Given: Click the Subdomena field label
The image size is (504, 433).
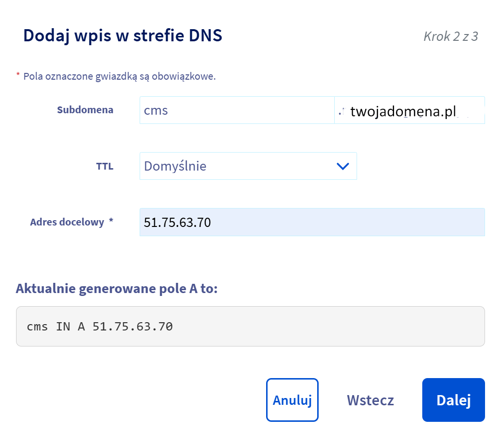Looking at the screenshot, I should tap(85, 110).
